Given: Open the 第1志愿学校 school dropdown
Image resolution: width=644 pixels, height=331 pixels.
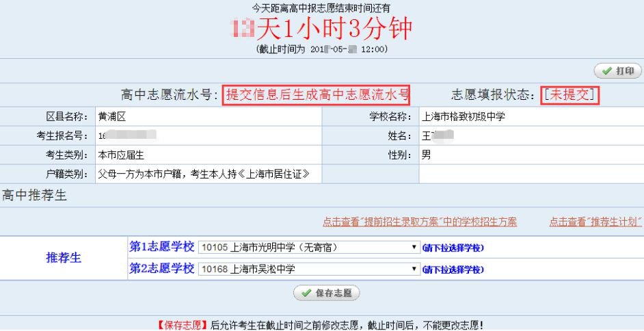Looking at the screenshot, I should click(x=308, y=248).
